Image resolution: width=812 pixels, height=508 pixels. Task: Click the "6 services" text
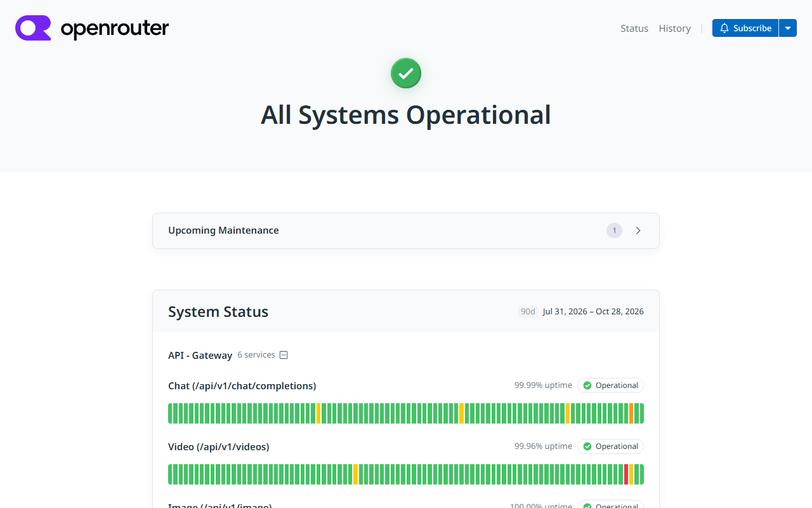(256, 355)
